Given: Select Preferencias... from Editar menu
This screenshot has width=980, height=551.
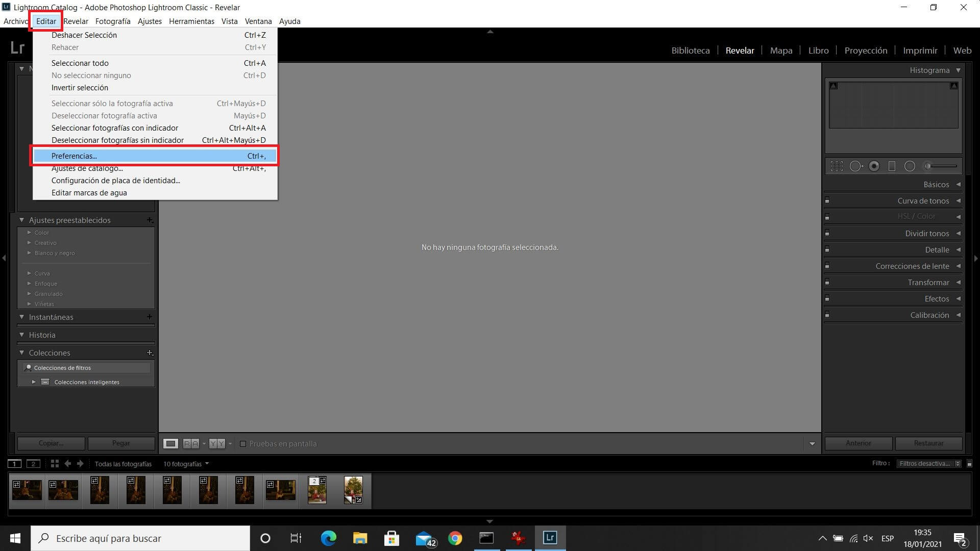Looking at the screenshot, I should coord(155,156).
